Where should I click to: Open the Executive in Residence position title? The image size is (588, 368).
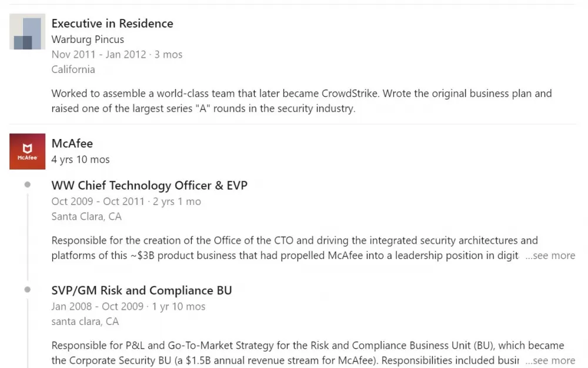[112, 24]
